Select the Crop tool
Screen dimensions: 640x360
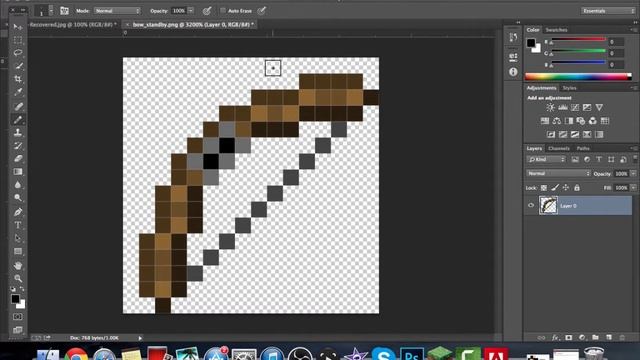point(18,79)
